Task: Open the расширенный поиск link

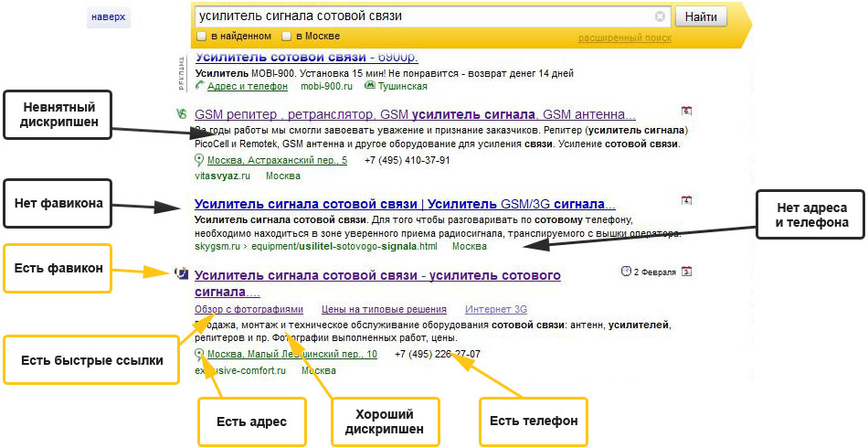Action: pos(624,37)
